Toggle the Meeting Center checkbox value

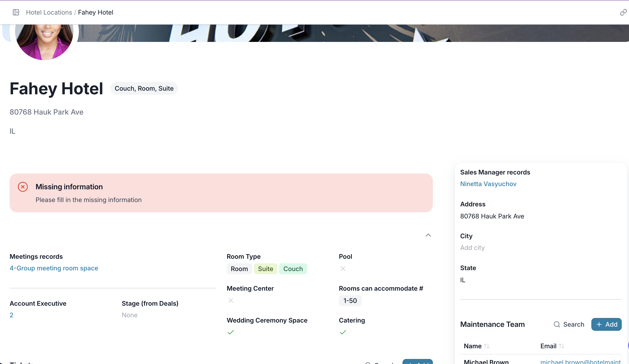click(x=231, y=300)
